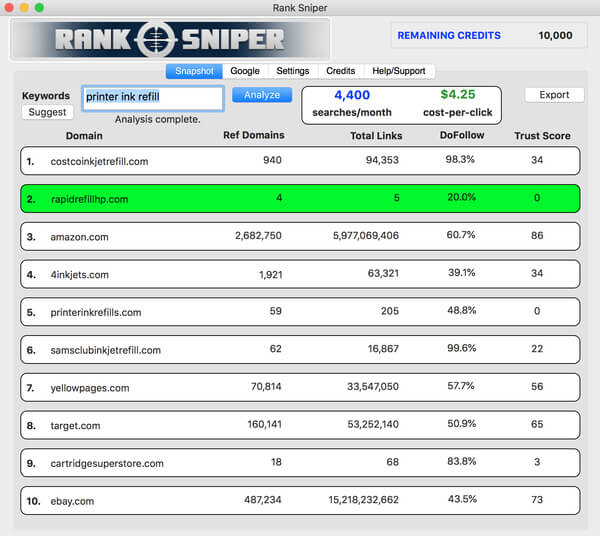Click amazon.com trust score 86

point(537,236)
